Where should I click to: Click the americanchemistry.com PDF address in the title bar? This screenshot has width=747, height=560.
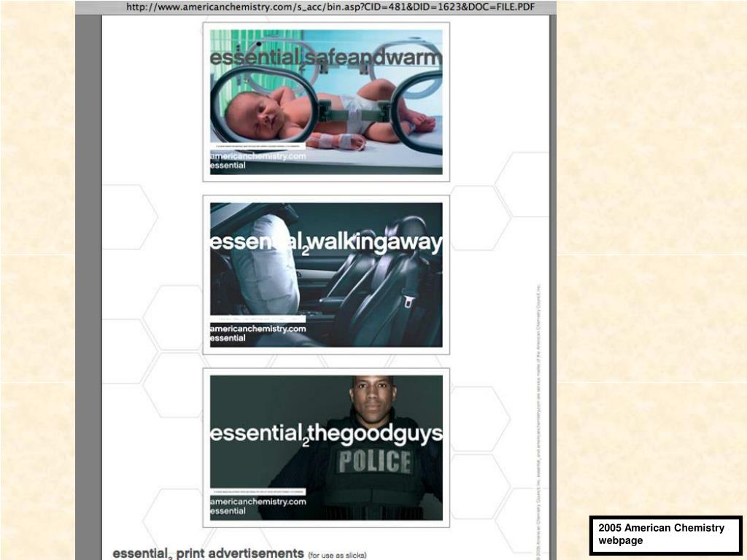[330, 7]
